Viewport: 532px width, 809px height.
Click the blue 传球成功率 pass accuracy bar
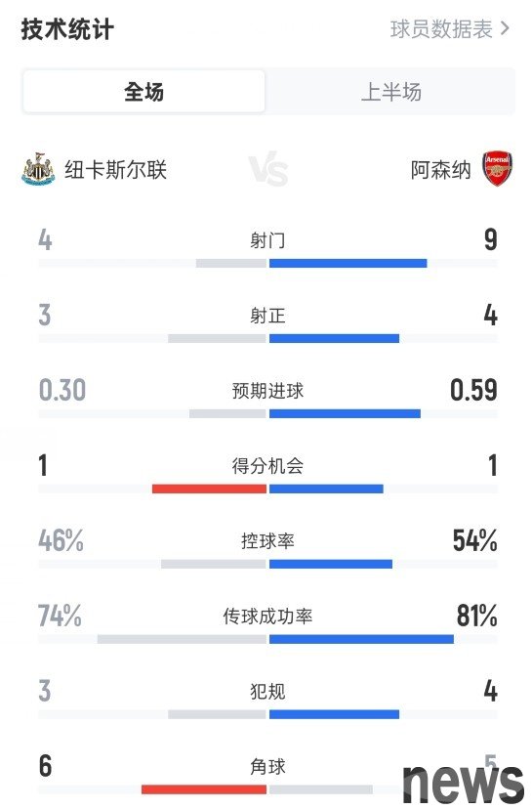pyautogui.click(x=361, y=639)
